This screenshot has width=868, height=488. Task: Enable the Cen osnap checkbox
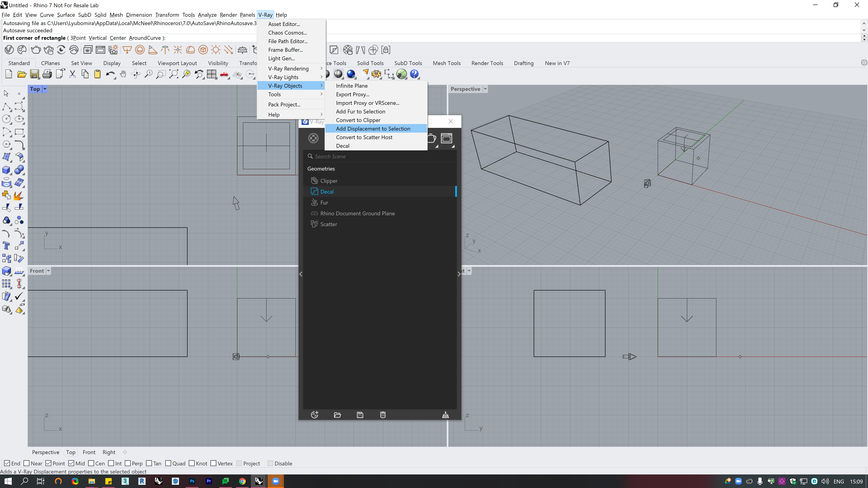click(x=91, y=463)
